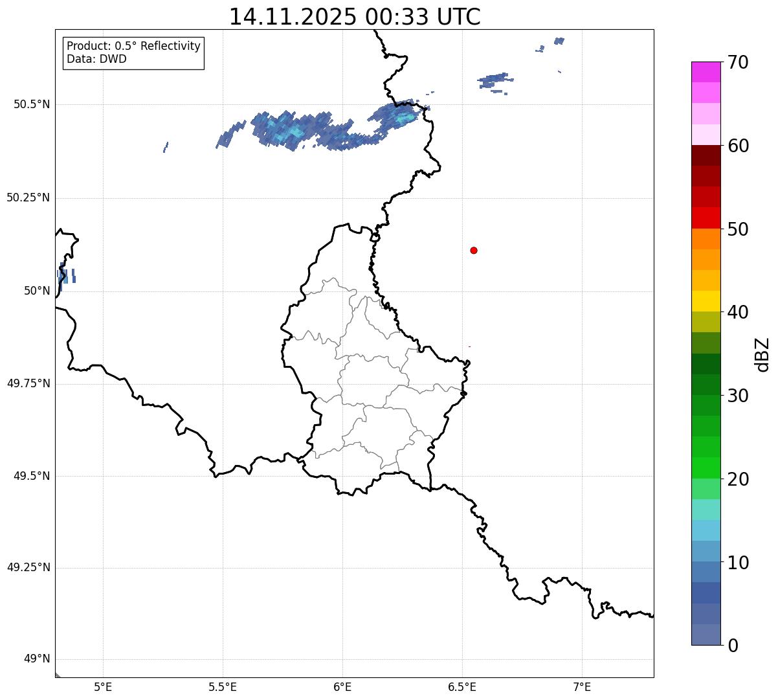
Task: Click the colorbar tick label 0
Action: 733,646
